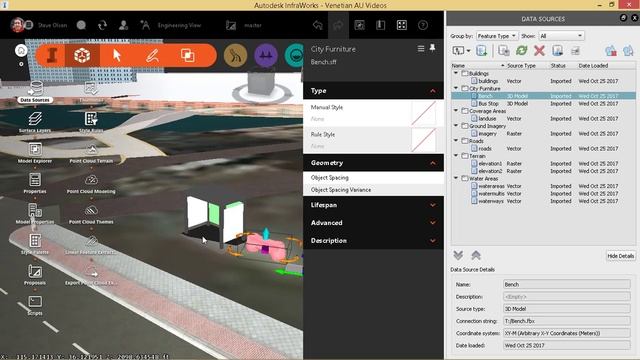Click the home view icon
The height and width of the screenshot is (360, 640).
pyautogui.click(x=21, y=51)
